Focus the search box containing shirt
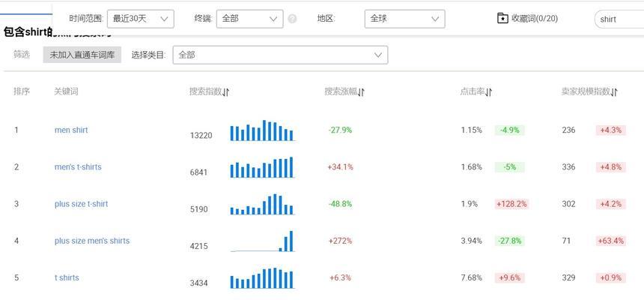 (x=619, y=19)
